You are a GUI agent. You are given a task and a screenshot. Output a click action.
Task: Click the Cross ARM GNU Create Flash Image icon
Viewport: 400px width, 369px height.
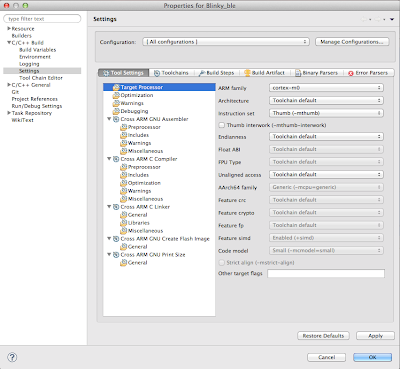(116, 239)
